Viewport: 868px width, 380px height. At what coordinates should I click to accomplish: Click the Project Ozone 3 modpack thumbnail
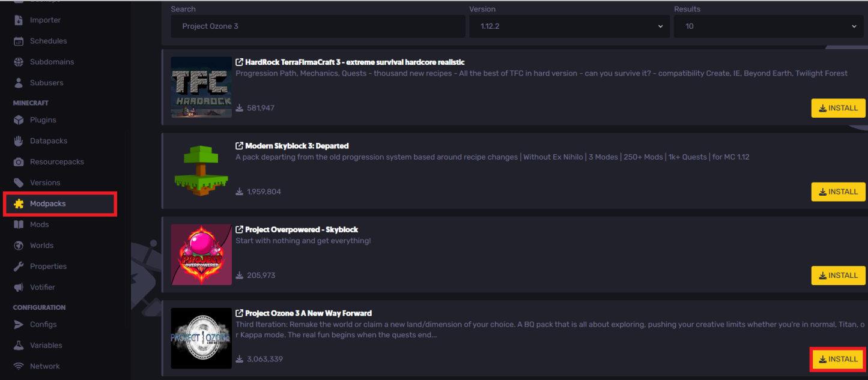coord(201,339)
